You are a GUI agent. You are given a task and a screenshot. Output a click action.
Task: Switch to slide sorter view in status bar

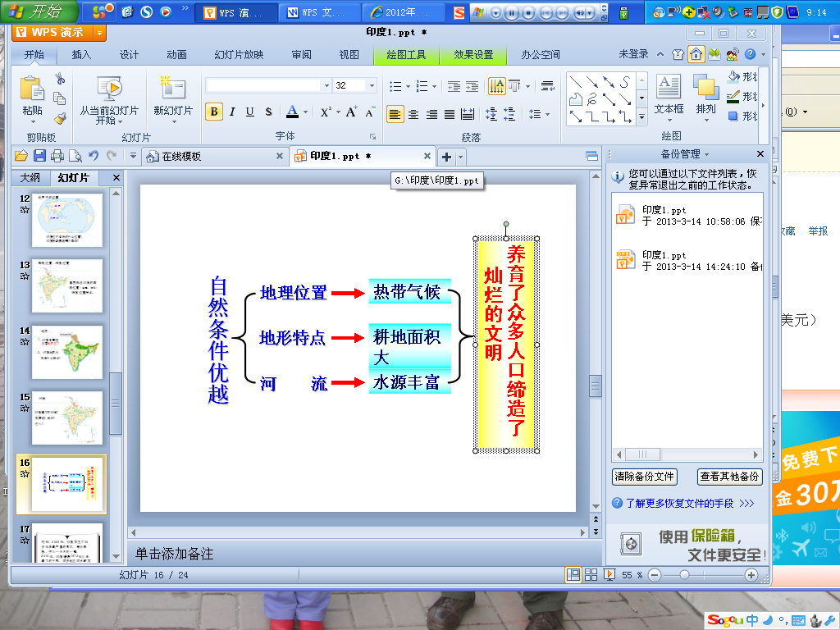[x=591, y=574]
